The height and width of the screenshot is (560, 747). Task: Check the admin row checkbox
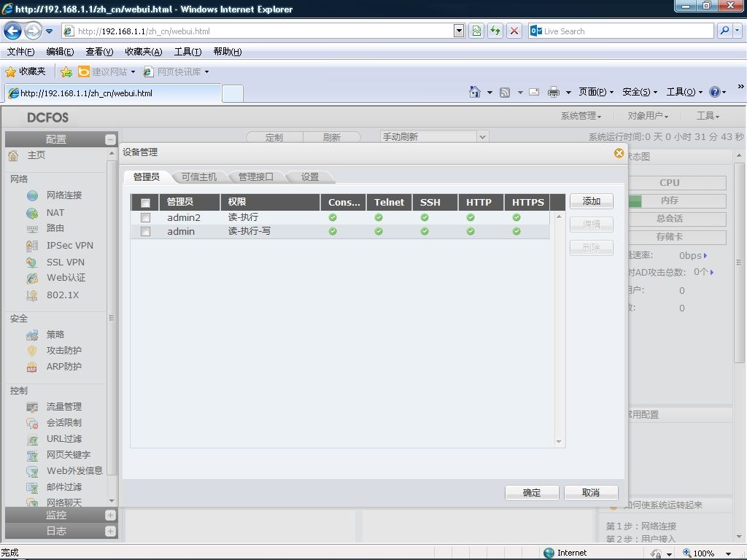(x=145, y=231)
